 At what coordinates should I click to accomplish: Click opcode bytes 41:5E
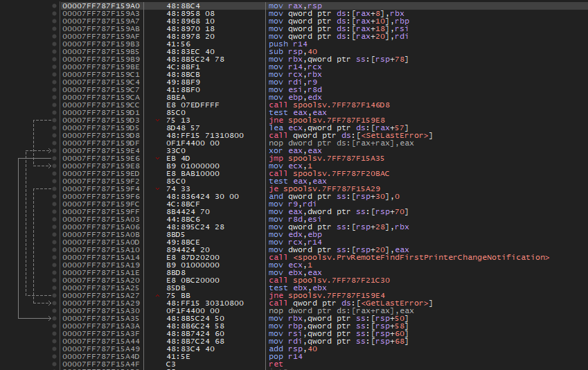pyautogui.click(x=179, y=357)
